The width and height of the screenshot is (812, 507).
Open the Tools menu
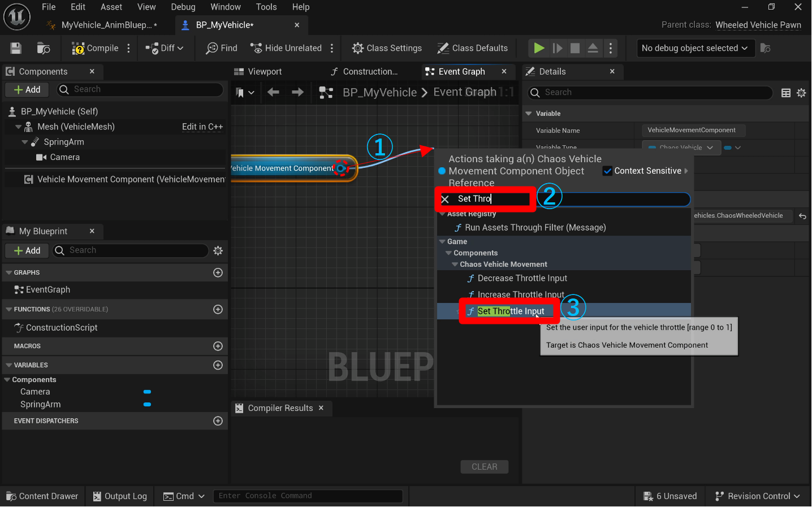point(266,7)
